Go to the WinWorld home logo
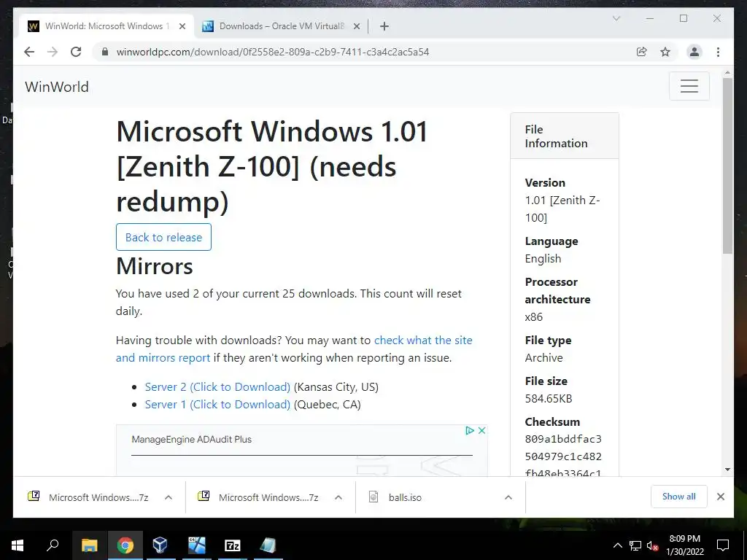Image resolution: width=747 pixels, height=560 pixels. point(57,87)
